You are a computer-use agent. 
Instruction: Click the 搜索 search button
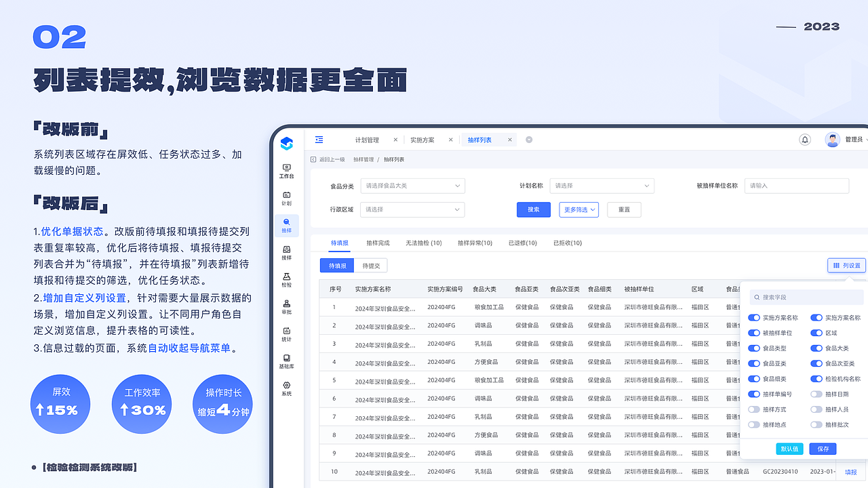(533, 209)
